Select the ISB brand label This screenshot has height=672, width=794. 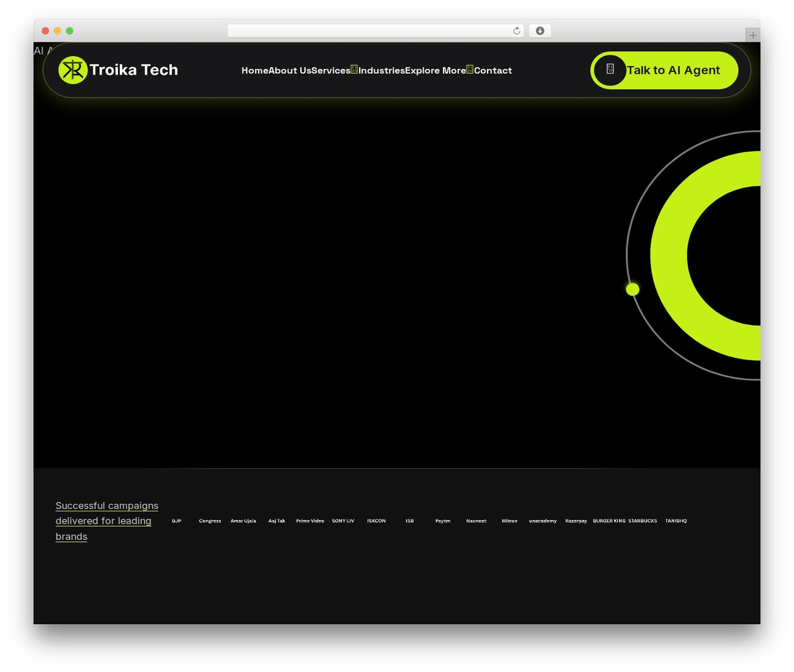pyautogui.click(x=409, y=521)
